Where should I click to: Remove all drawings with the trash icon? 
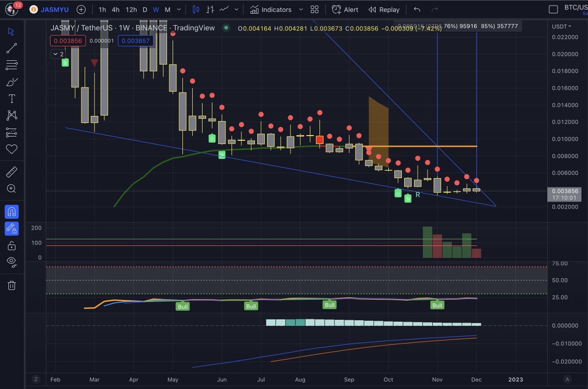point(12,285)
